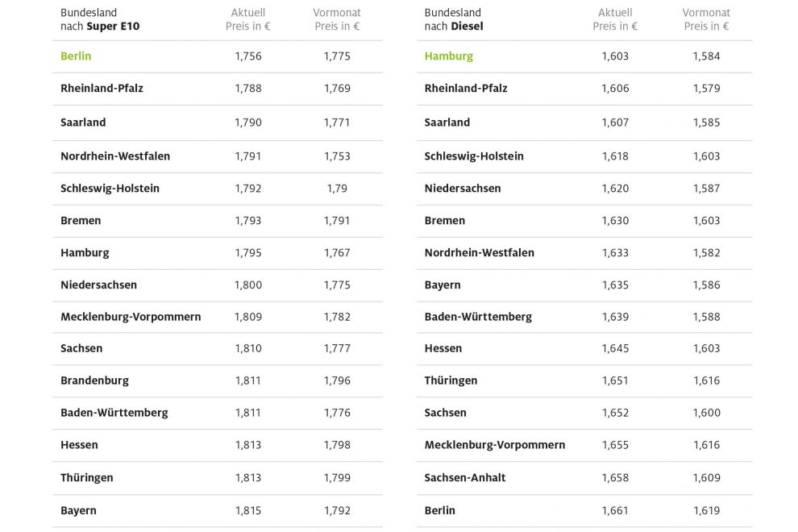Click the highlighted Berlin row label
This screenshot has height=532, width=798.
point(76,56)
